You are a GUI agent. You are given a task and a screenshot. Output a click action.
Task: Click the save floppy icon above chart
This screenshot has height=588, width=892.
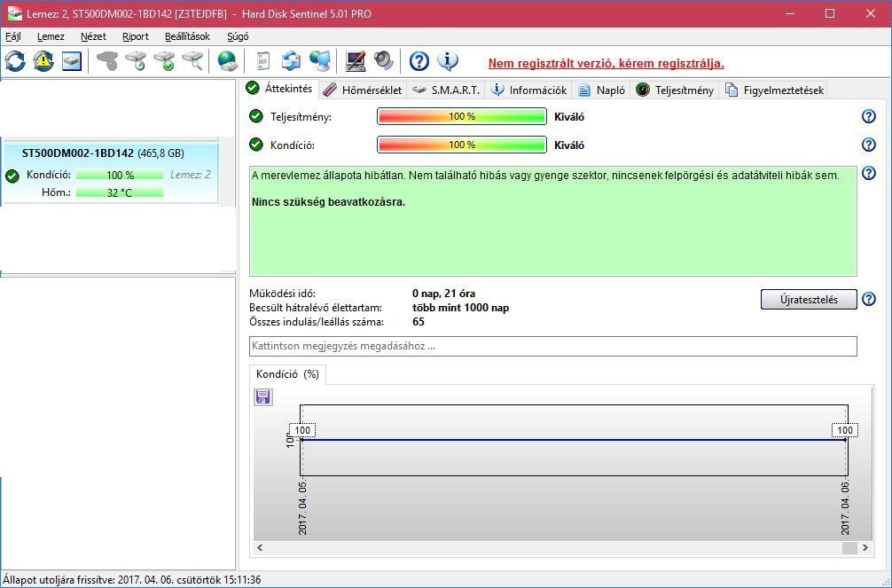click(x=262, y=396)
